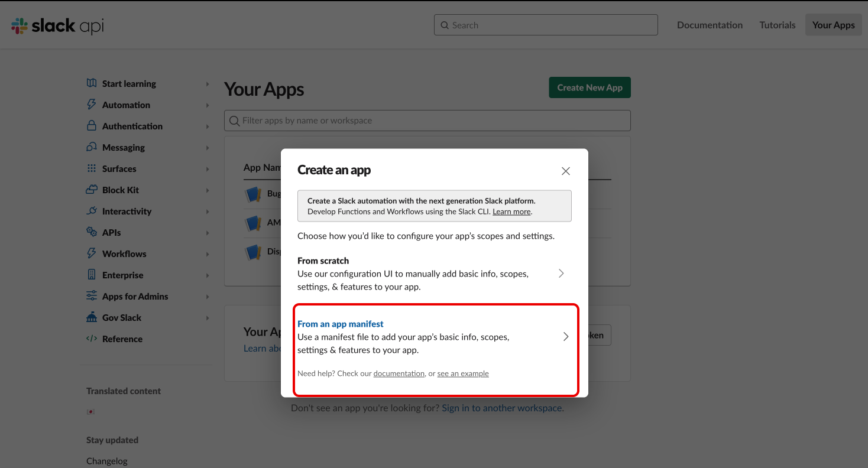Image resolution: width=868 pixels, height=468 pixels.
Task: Click into the header Search field
Action: [546, 25]
